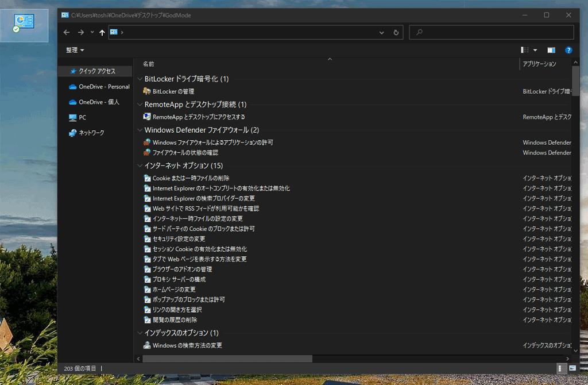
Task: Click the リンクの開き方を選択 icon
Action: click(x=148, y=310)
